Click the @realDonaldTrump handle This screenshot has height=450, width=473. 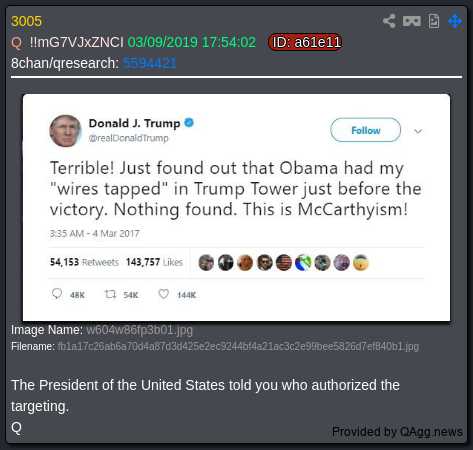pos(128,138)
